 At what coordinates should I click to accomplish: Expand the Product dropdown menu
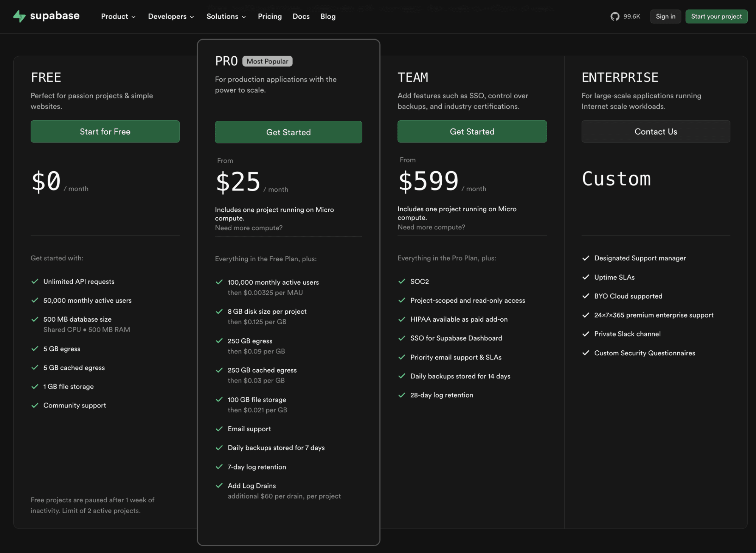[118, 16]
